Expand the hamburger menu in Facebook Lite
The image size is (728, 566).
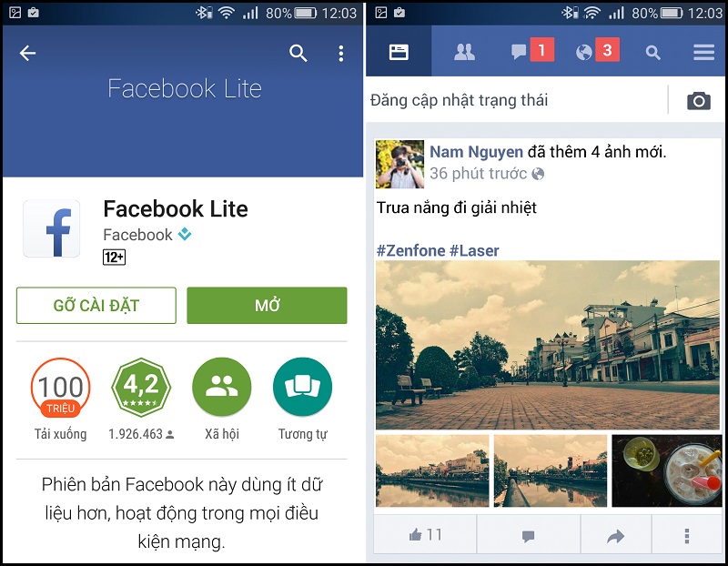pyautogui.click(x=703, y=52)
